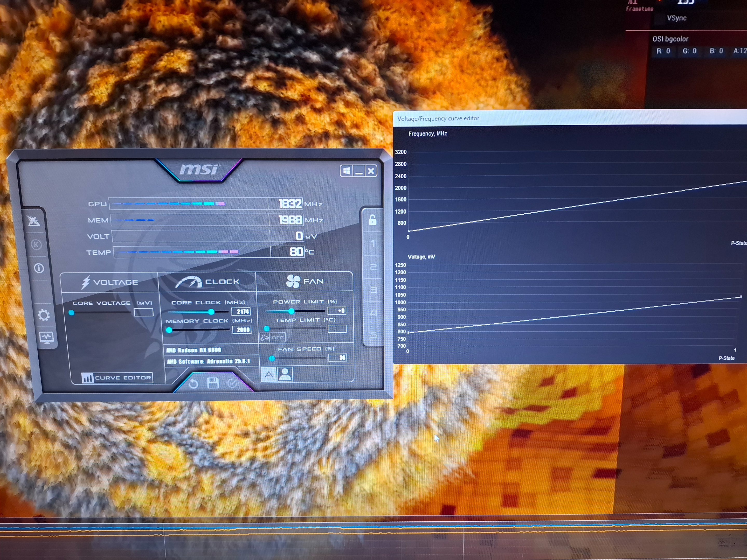Viewport: 747px width, 560px height.
Task: Click the "Frequency, MHz" axis label
Action: (x=428, y=134)
